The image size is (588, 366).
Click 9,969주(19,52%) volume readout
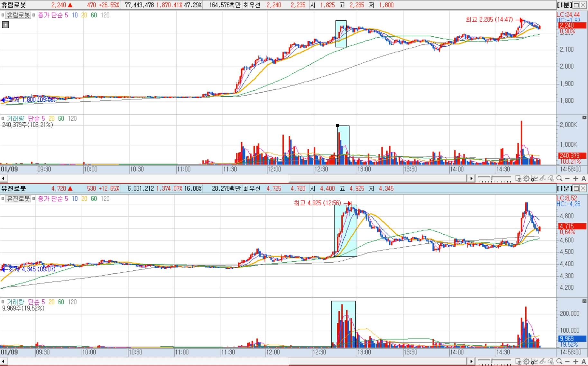(x=23, y=308)
